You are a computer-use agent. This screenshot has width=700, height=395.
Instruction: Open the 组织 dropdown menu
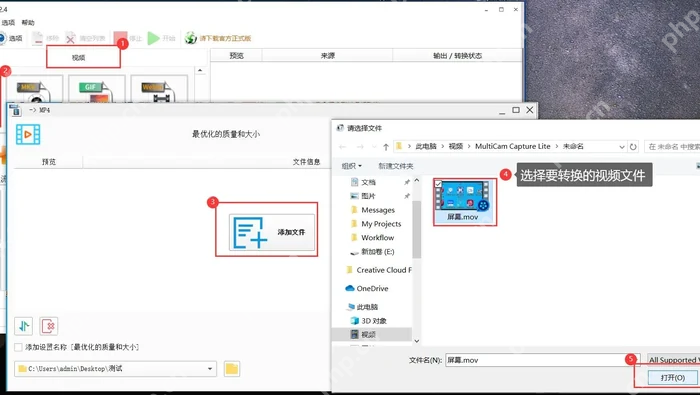coord(351,166)
